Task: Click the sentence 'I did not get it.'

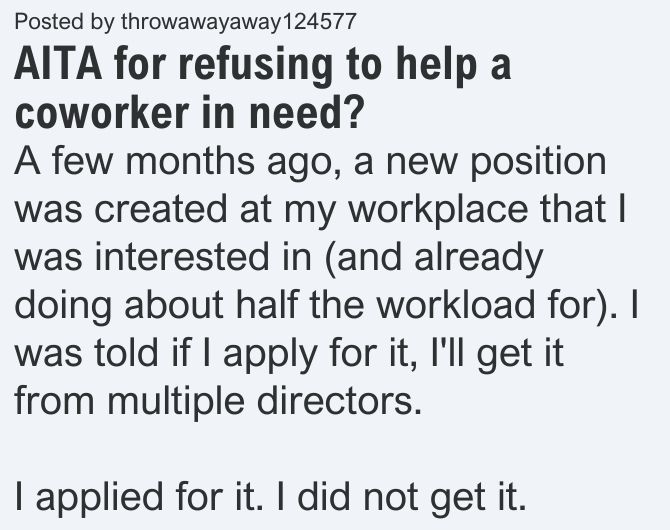Action: tap(401, 498)
